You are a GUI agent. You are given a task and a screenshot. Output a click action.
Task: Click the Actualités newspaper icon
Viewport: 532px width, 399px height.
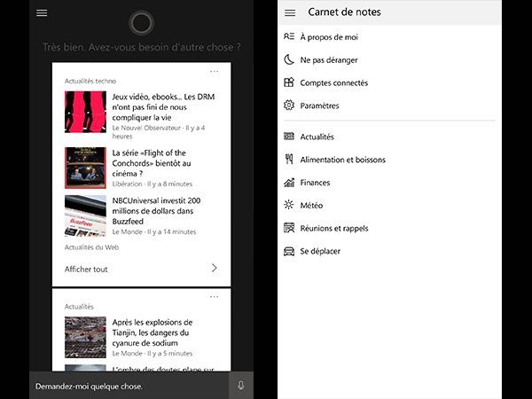(x=289, y=137)
